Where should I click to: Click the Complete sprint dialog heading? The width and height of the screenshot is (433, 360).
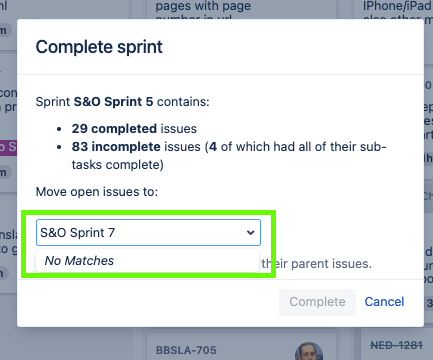[99, 47]
